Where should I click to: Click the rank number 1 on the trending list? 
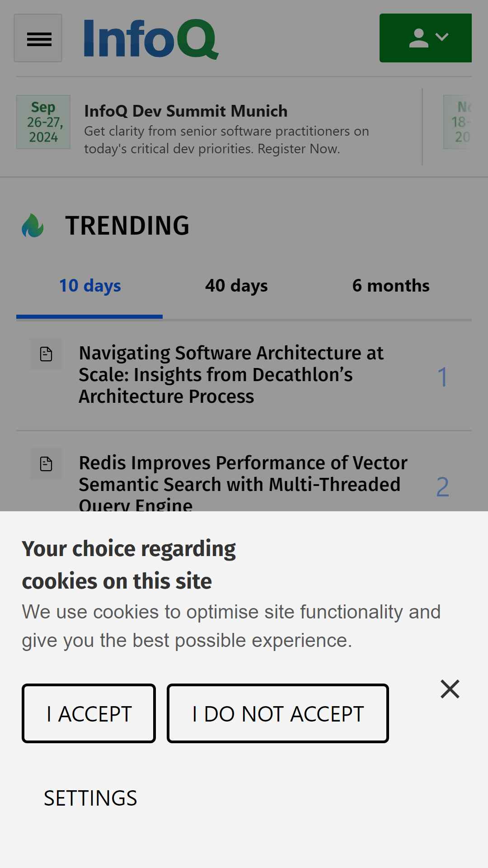(443, 377)
